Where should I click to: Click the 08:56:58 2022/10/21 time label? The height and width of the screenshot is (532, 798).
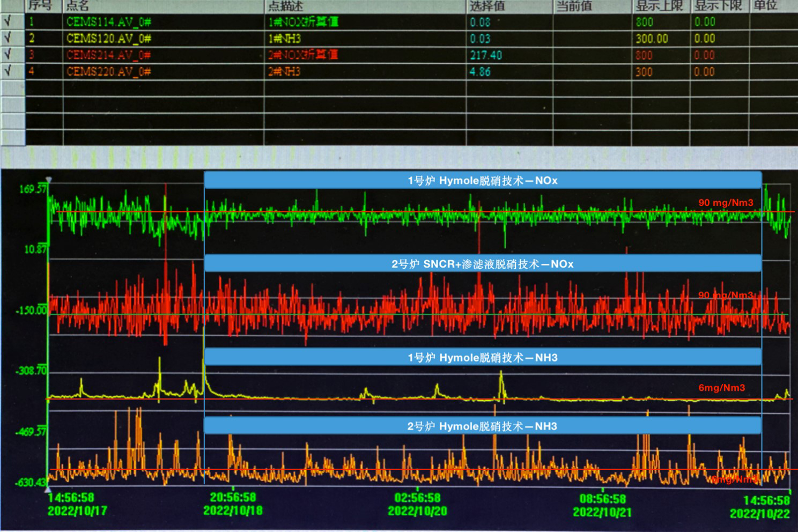click(x=602, y=506)
